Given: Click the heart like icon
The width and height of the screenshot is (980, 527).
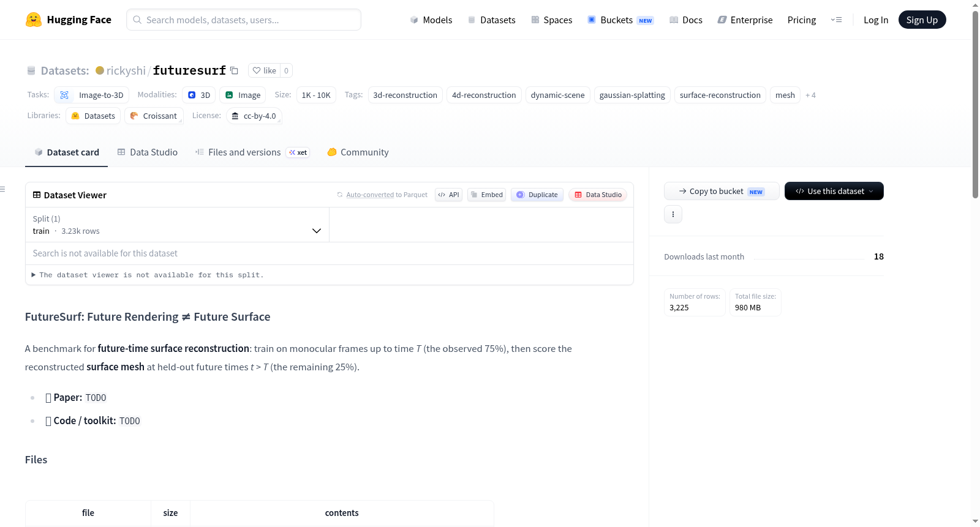Looking at the screenshot, I should [x=257, y=70].
